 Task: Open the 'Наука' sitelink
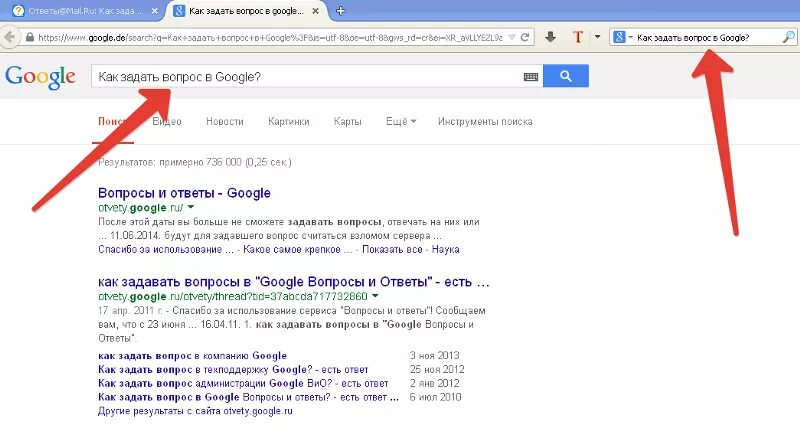[445, 250]
